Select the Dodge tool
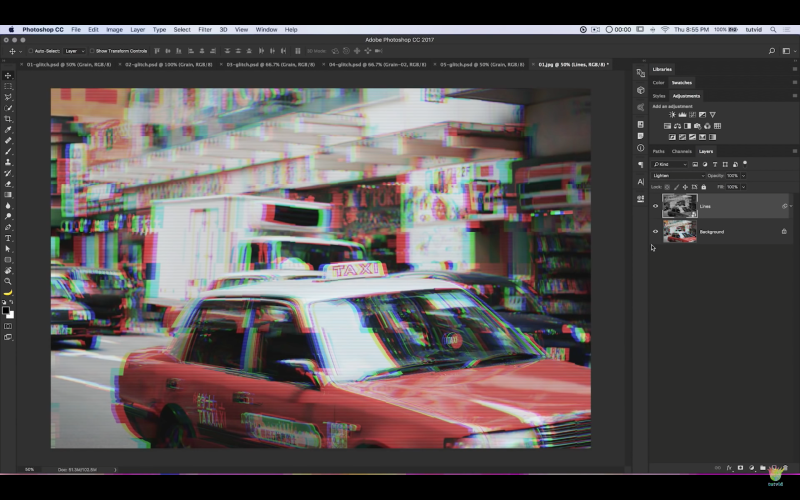 click(8, 217)
